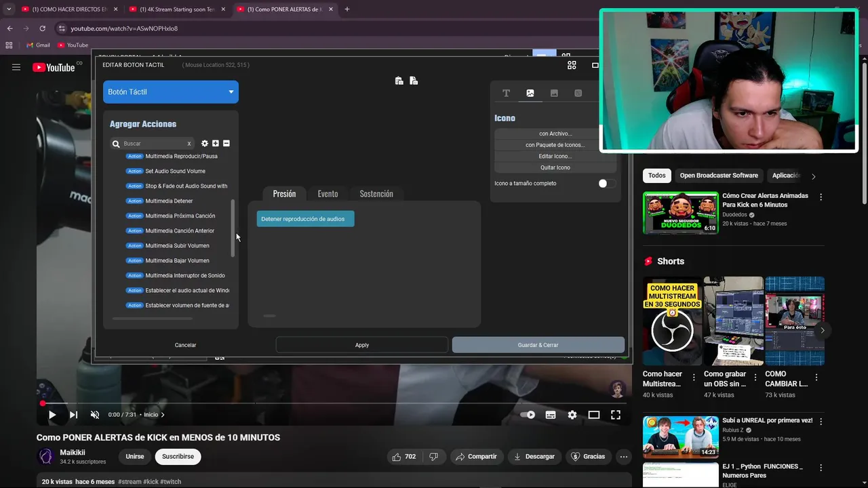Reload the browser page
The width and height of the screenshot is (868, 488).
click(x=42, y=28)
